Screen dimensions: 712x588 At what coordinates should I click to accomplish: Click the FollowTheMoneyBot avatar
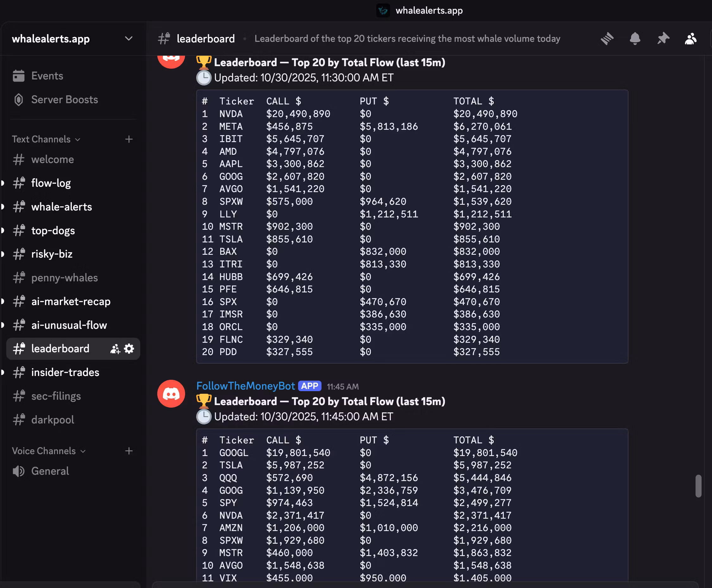[x=171, y=393]
